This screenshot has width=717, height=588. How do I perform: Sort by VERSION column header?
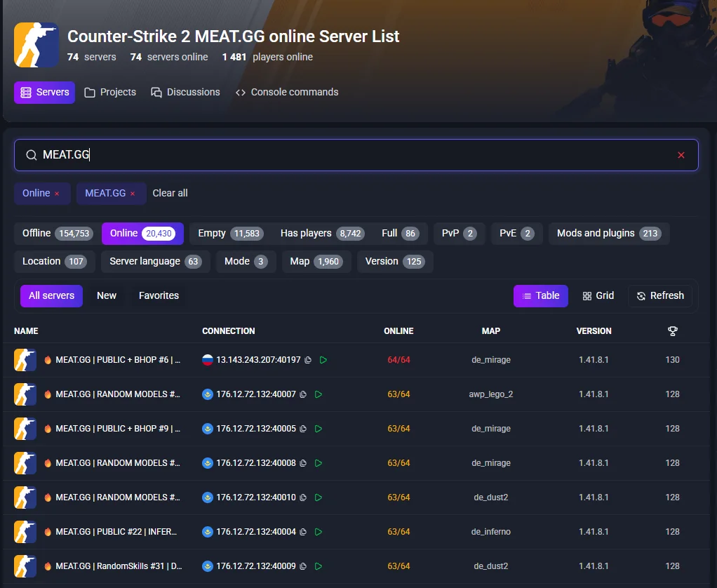click(x=594, y=331)
